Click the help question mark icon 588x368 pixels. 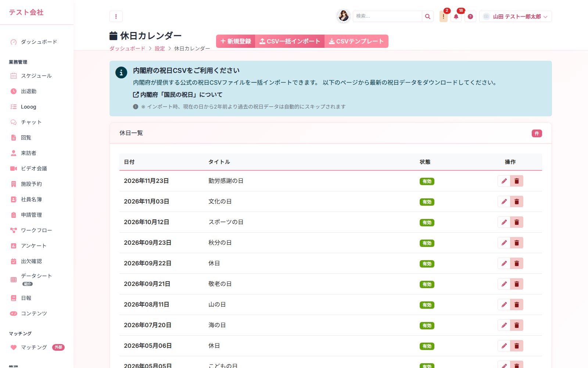click(470, 17)
